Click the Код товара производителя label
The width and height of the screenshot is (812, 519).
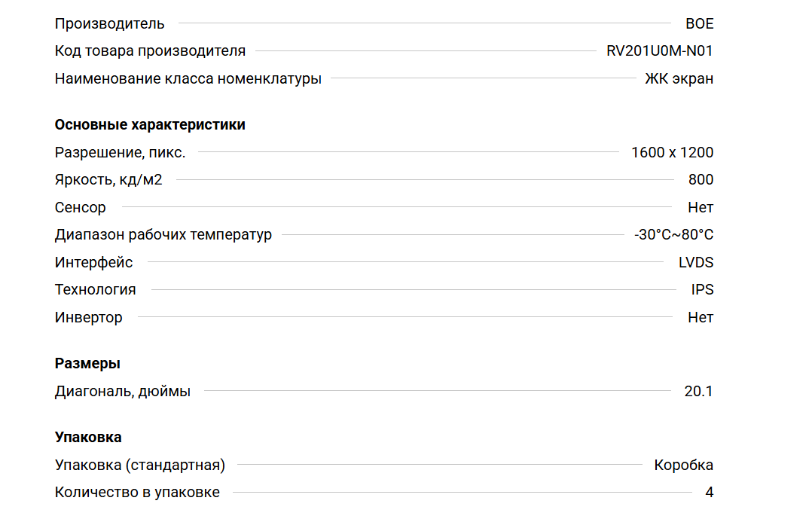tap(150, 51)
